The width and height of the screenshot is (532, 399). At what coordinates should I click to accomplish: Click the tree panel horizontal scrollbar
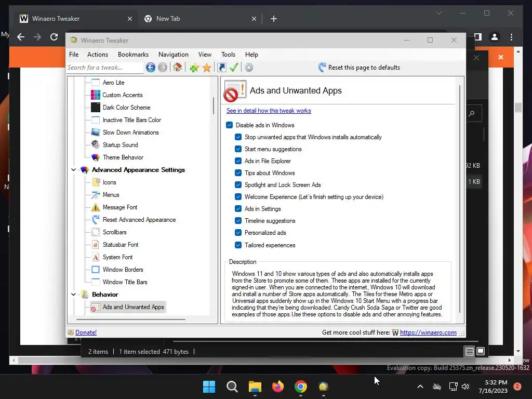click(131, 320)
